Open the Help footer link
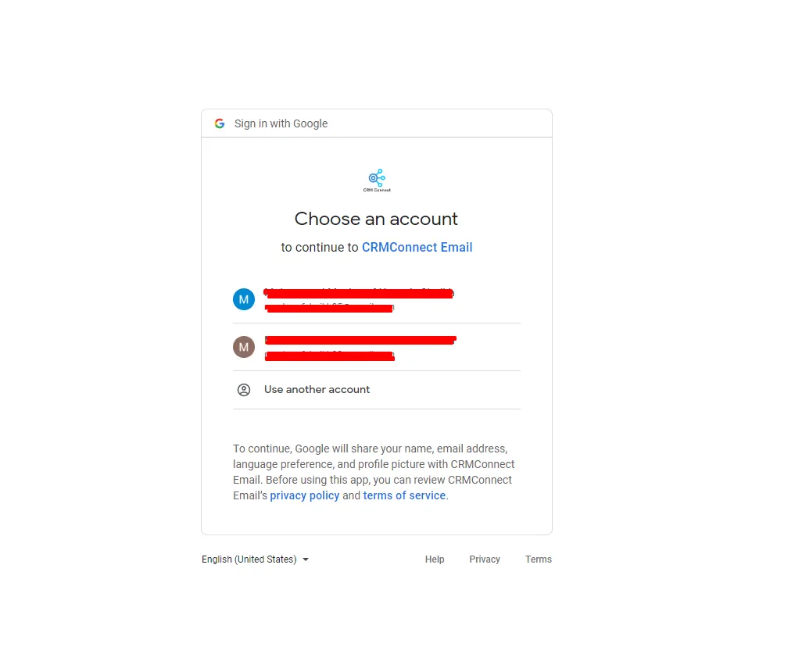The height and width of the screenshot is (672, 795). click(435, 559)
